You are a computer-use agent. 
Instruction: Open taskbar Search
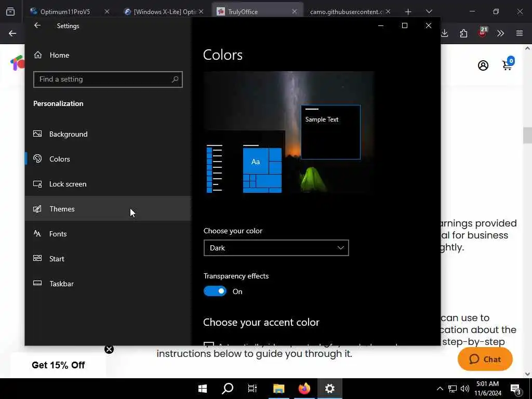pyautogui.click(x=228, y=389)
